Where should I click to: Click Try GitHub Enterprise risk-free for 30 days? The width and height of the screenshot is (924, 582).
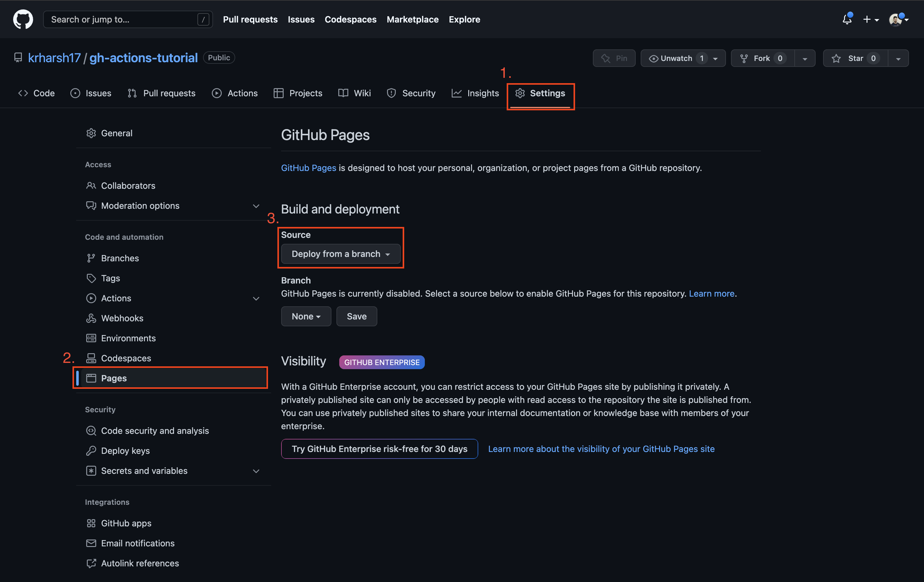tap(379, 449)
